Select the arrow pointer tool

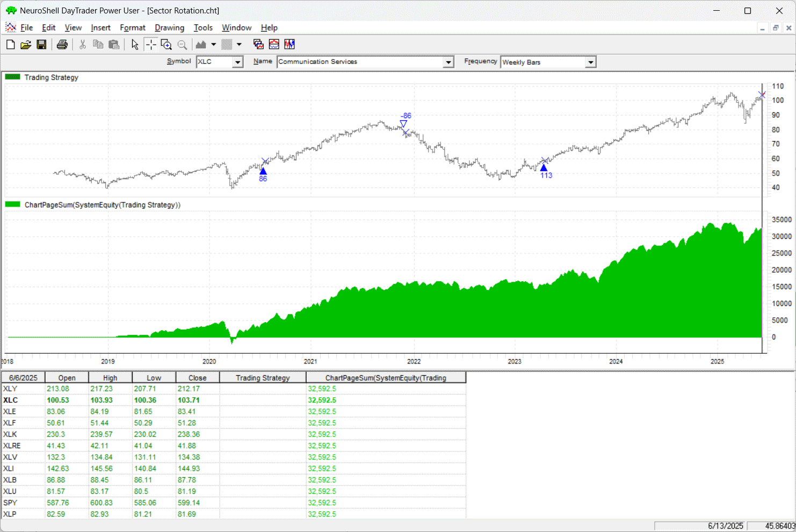(135, 45)
